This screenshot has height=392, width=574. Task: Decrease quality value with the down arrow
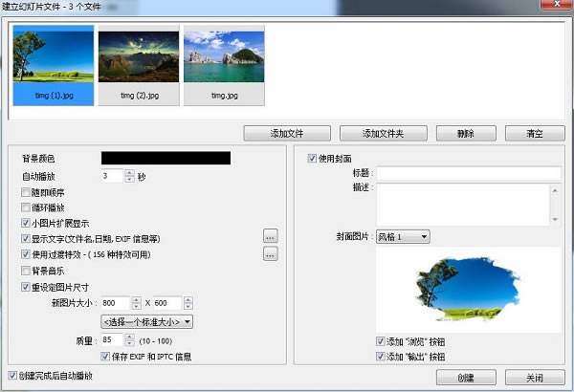coord(129,343)
